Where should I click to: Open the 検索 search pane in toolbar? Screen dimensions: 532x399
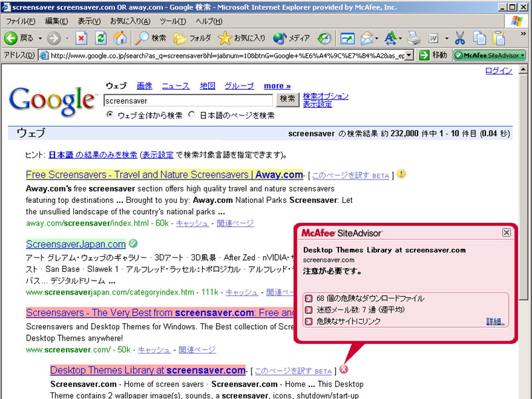pos(151,38)
